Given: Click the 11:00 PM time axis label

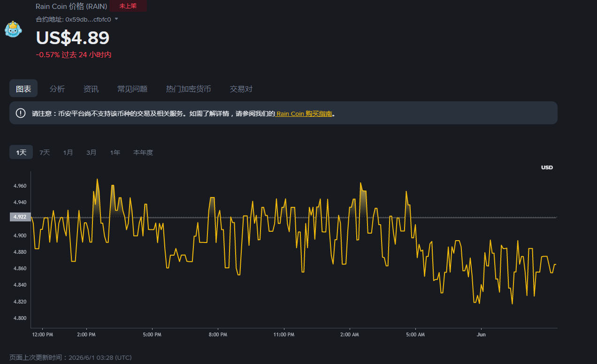Looking at the screenshot, I should (283, 334).
